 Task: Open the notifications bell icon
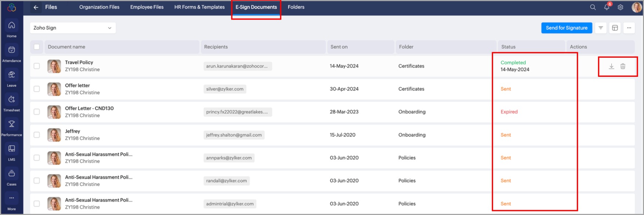point(607,7)
